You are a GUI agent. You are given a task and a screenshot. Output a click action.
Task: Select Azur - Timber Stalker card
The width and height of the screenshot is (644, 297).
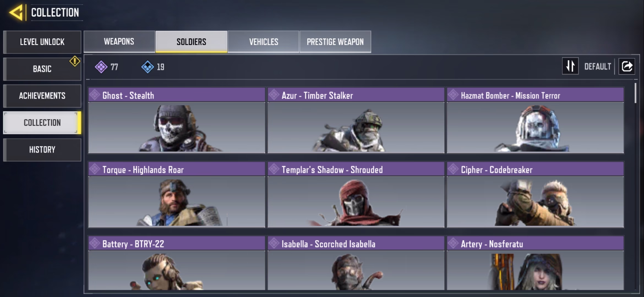(x=356, y=120)
